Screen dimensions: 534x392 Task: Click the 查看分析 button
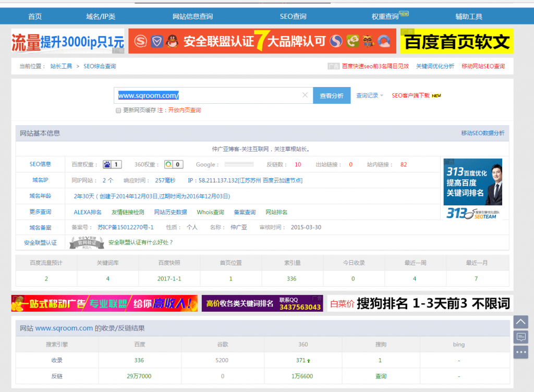click(x=332, y=95)
